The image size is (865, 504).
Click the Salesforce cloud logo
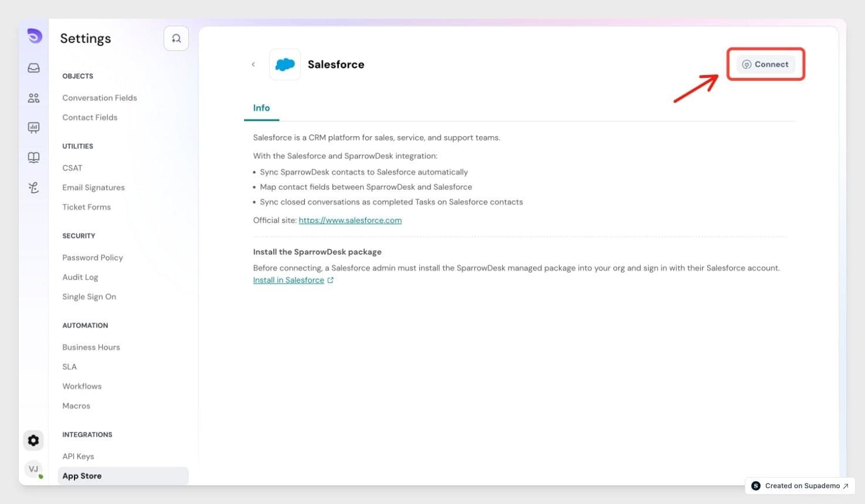pyautogui.click(x=285, y=64)
